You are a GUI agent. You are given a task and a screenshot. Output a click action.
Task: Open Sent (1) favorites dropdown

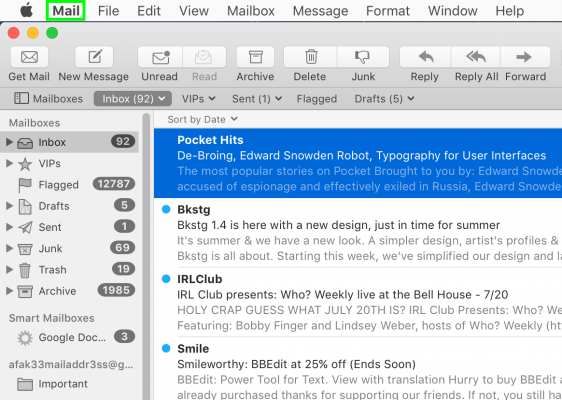click(x=257, y=99)
